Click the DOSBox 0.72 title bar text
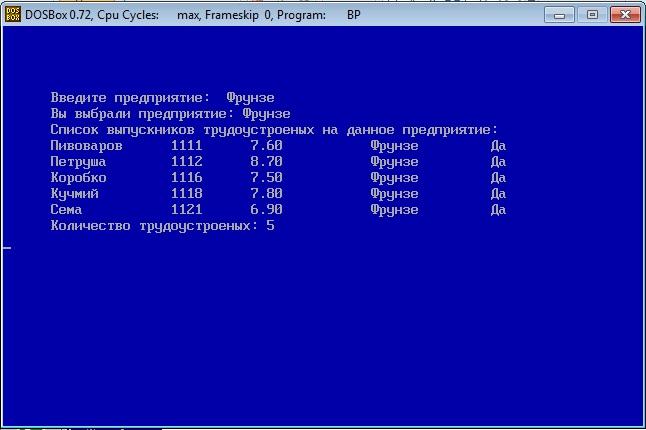Image resolution: width=646 pixels, height=430 pixels. 92,15
